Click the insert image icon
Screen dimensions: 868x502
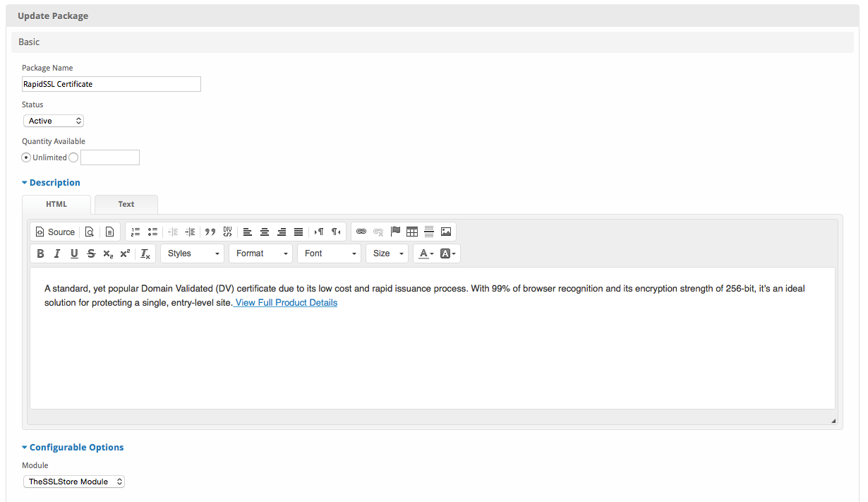tap(446, 232)
